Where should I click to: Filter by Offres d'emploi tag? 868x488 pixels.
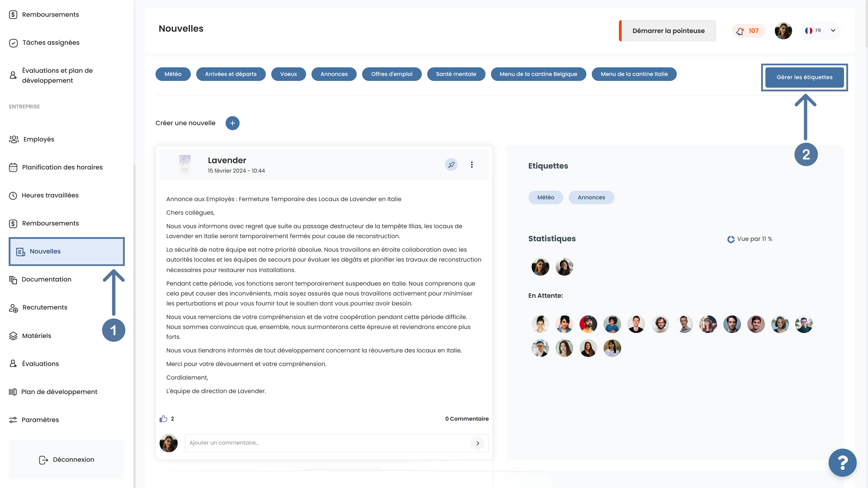(x=392, y=74)
